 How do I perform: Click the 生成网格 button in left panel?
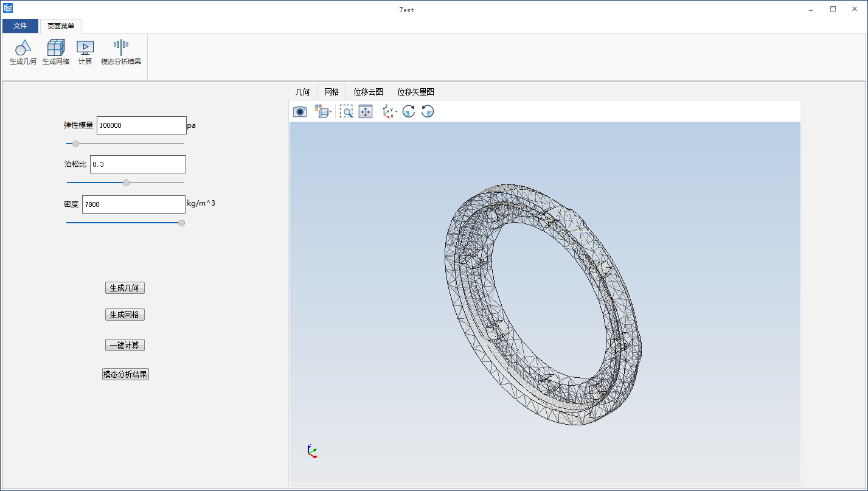coord(125,315)
